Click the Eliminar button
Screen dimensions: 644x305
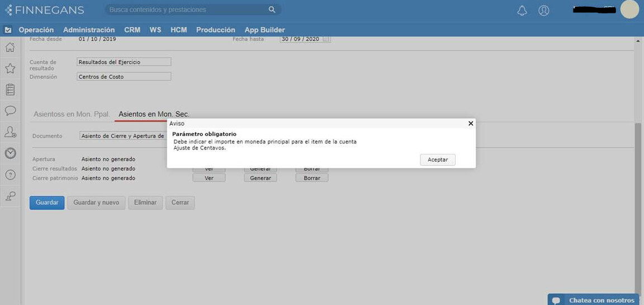(x=145, y=203)
